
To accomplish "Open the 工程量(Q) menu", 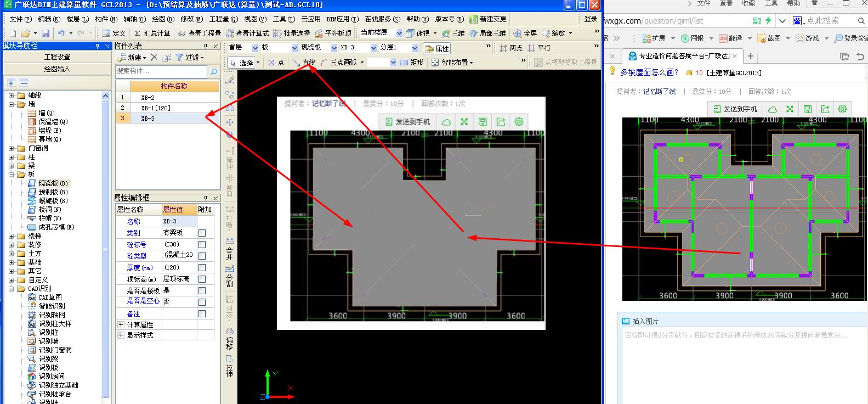I will click(x=223, y=19).
